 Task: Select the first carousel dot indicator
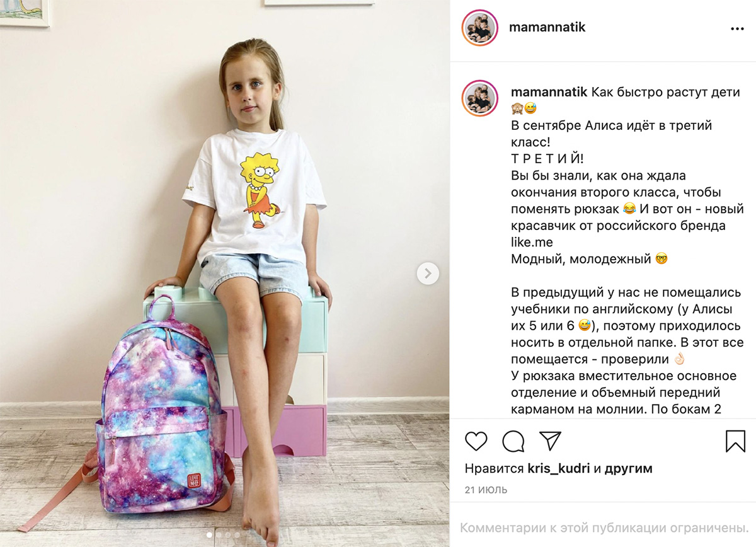[209, 535]
